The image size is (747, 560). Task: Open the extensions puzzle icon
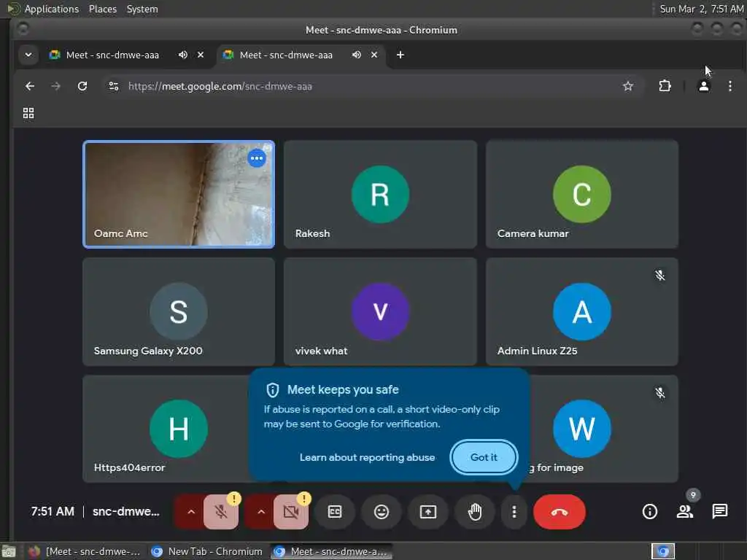[665, 86]
